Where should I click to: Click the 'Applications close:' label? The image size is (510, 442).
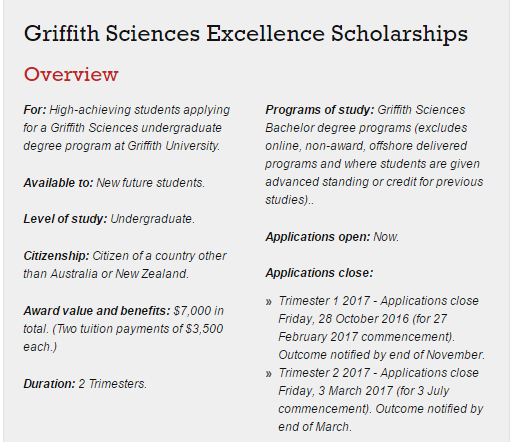(319, 273)
